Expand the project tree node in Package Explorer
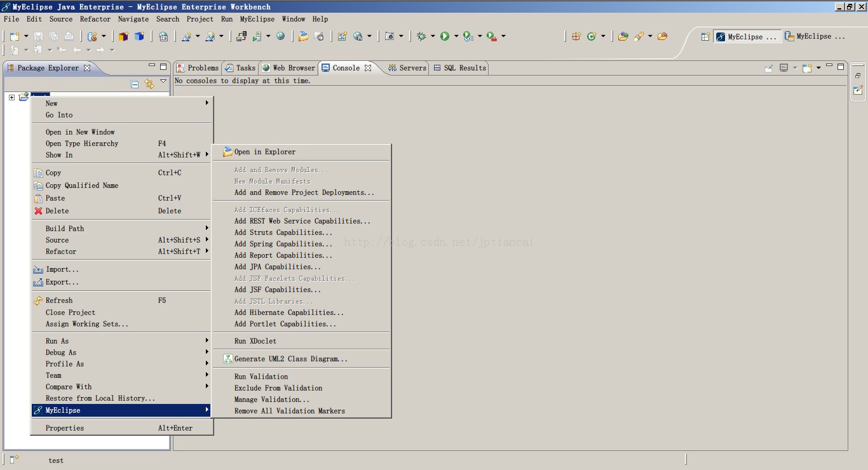 [11, 97]
